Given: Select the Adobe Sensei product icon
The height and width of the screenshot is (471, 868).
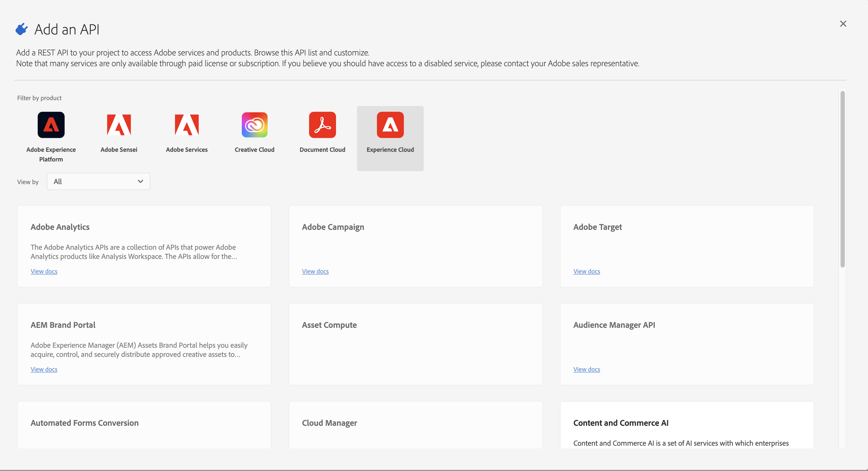Looking at the screenshot, I should 119,125.
